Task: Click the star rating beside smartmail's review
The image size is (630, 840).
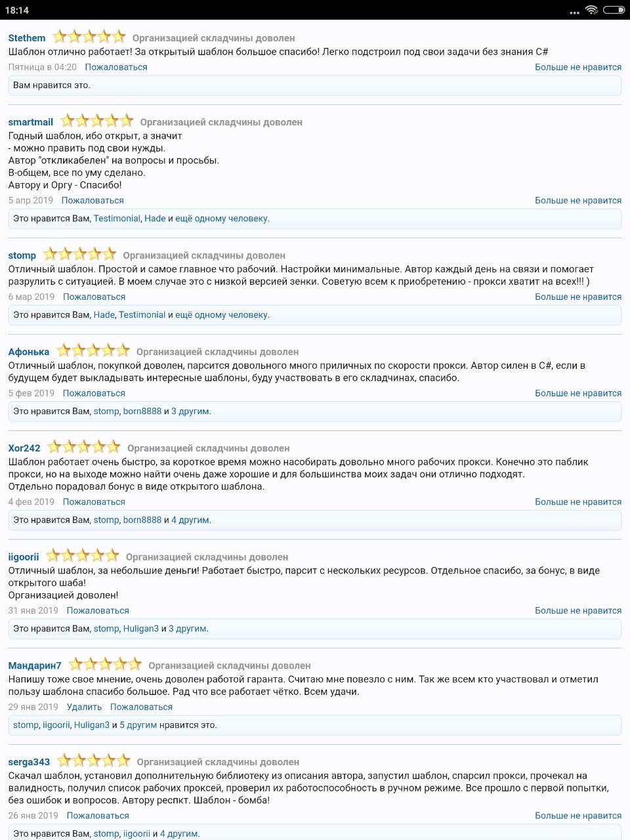Action: point(96,121)
